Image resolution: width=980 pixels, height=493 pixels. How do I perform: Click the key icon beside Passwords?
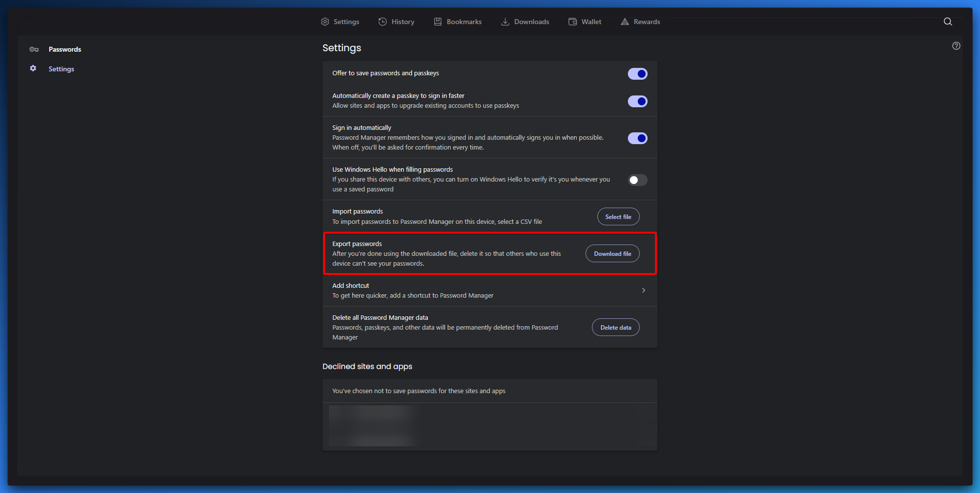click(34, 49)
